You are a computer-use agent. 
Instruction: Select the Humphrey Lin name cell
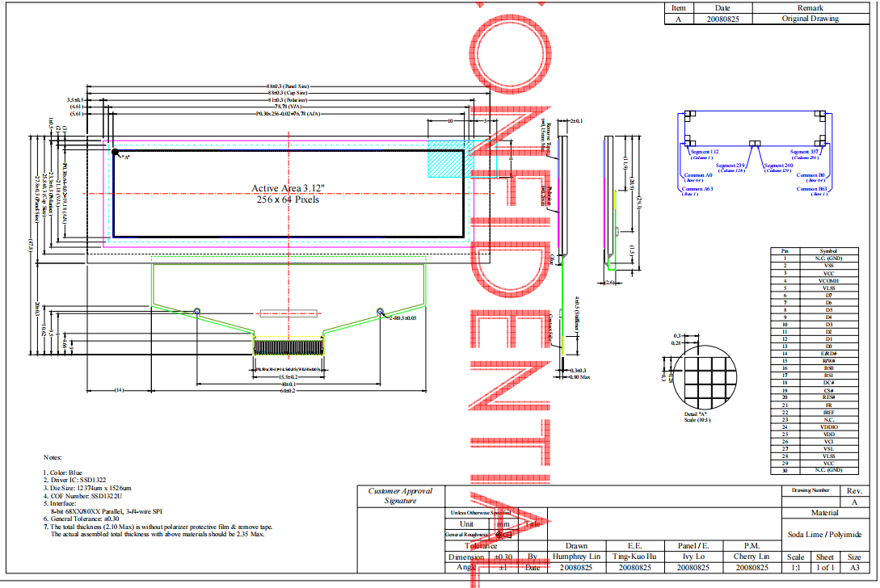[576, 556]
